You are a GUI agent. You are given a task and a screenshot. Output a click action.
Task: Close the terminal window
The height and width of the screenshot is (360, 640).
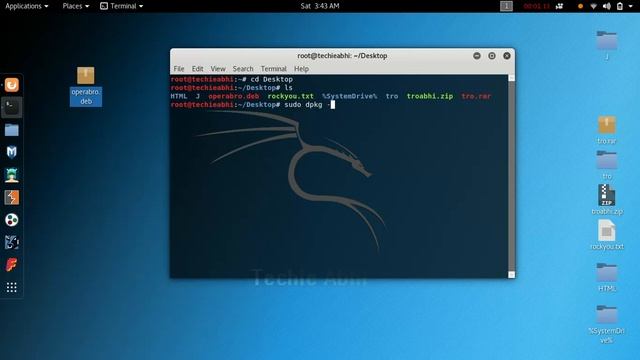[x=507, y=56]
